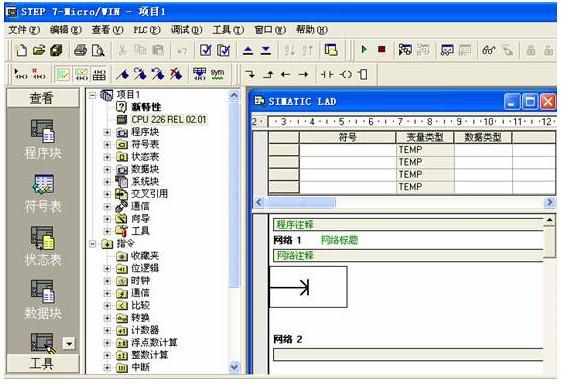Open the 工具(T) menu
Image resolution: width=561 pixels, height=384 pixels.
[x=228, y=30]
